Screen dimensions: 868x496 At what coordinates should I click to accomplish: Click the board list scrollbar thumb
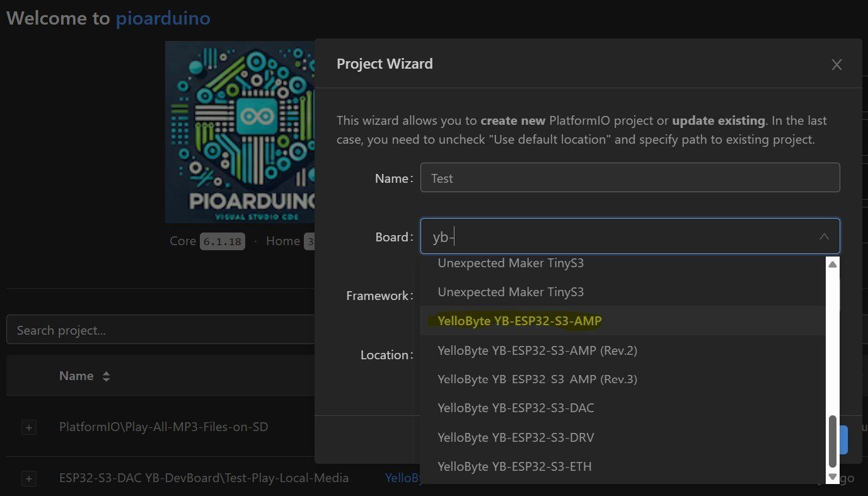tap(833, 442)
